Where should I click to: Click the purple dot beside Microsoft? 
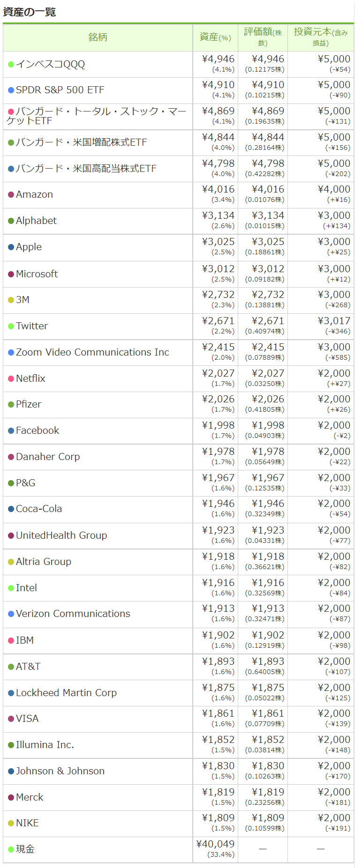coord(11,274)
